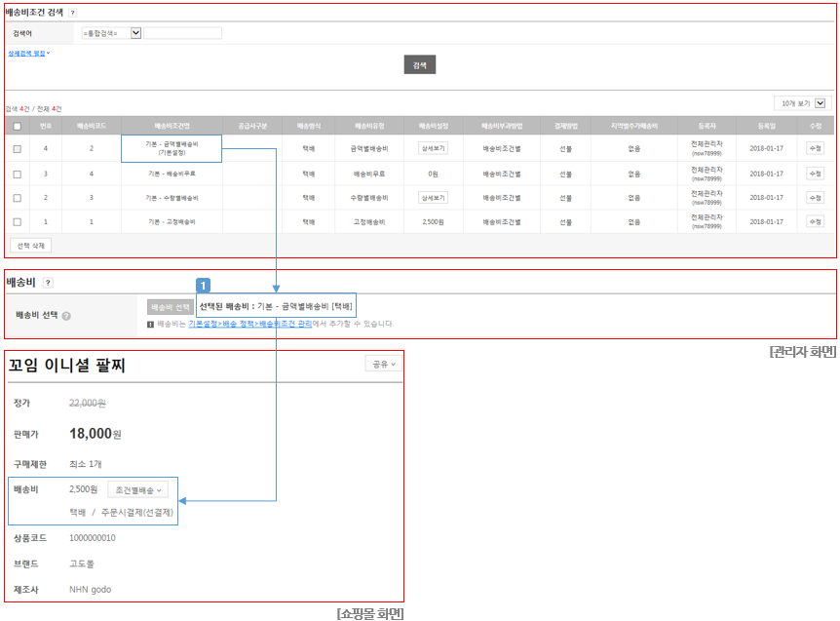Open 상세보기 in the 수량별배송비 row

433,198
